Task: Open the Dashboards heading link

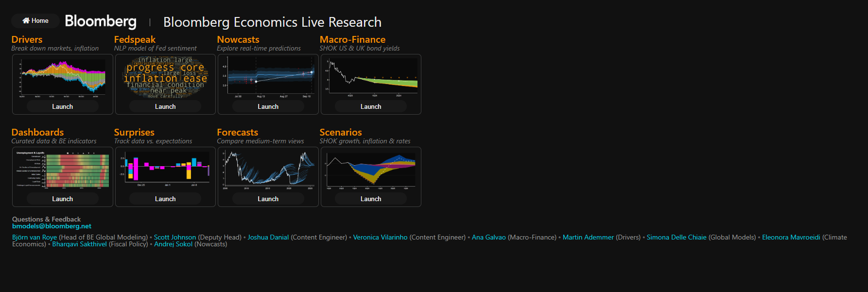Action: pyautogui.click(x=37, y=132)
